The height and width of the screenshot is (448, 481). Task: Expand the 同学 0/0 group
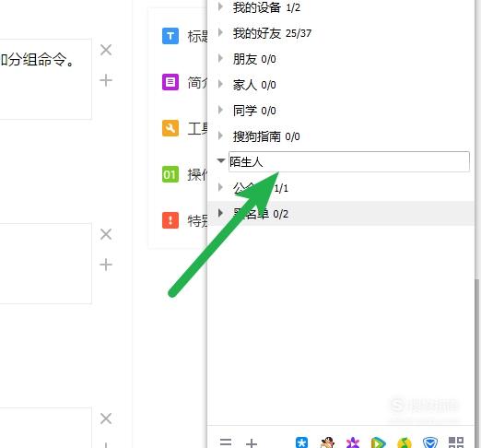[220, 110]
